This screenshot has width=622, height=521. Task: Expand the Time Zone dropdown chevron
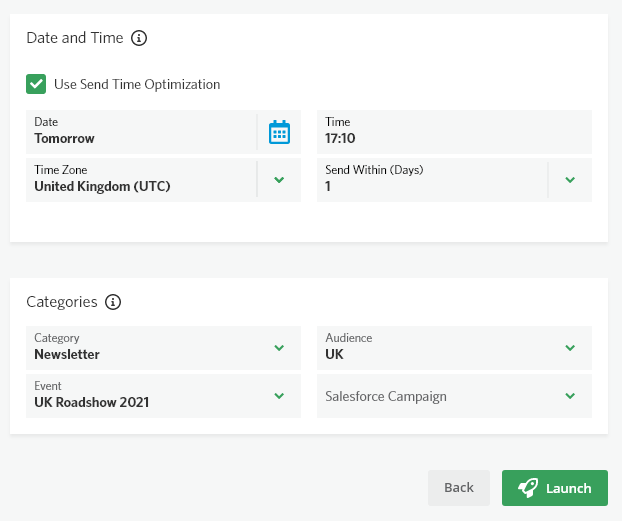279,180
